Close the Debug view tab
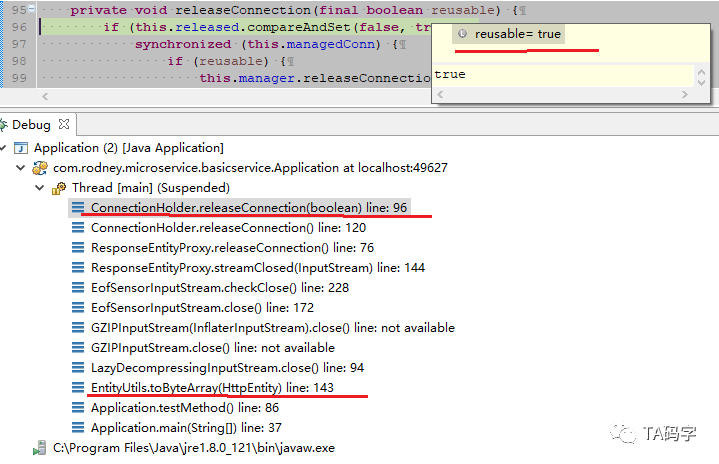The image size is (719, 464). tap(64, 124)
